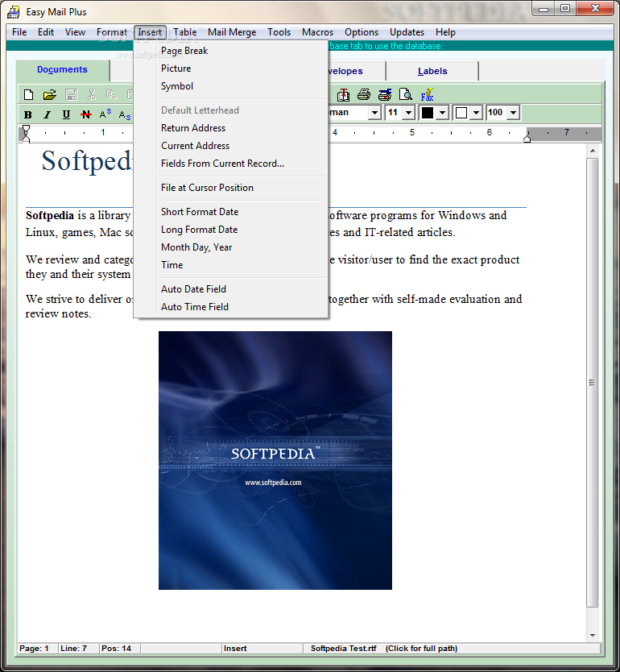Screen dimensions: 620x672
Task: Expand the white background color dropdown
Action: (476, 113)
